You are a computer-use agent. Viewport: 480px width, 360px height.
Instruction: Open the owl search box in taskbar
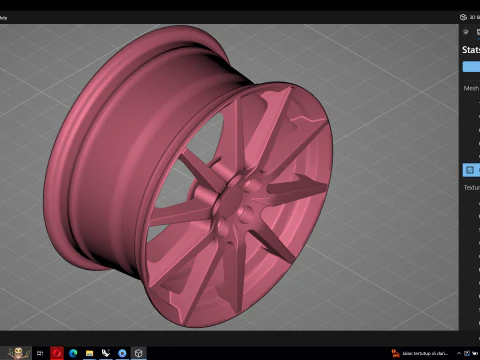(17, 353)
